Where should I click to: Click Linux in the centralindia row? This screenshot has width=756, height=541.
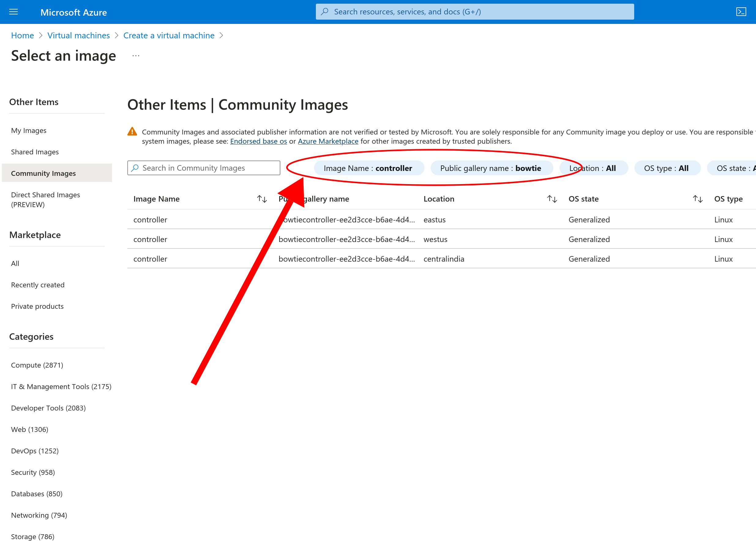723,259
